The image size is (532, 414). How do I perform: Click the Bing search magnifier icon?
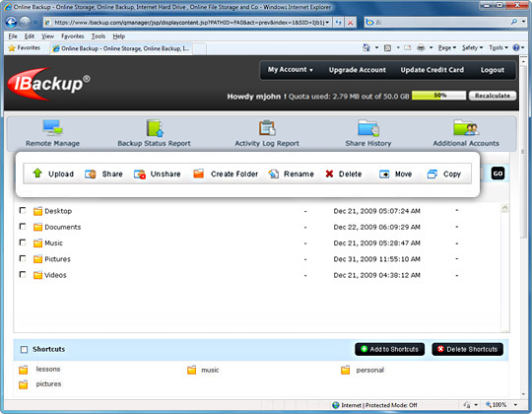tap(514, 22)
